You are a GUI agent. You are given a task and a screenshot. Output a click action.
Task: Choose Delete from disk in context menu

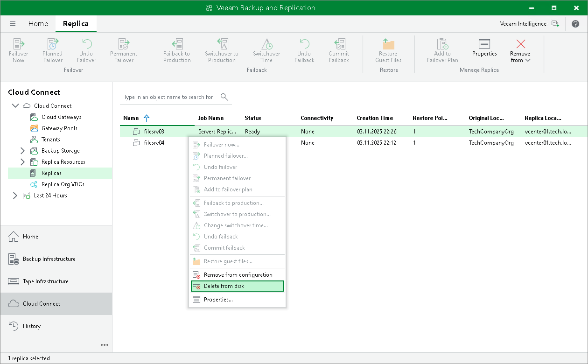(x=237, y=286)
